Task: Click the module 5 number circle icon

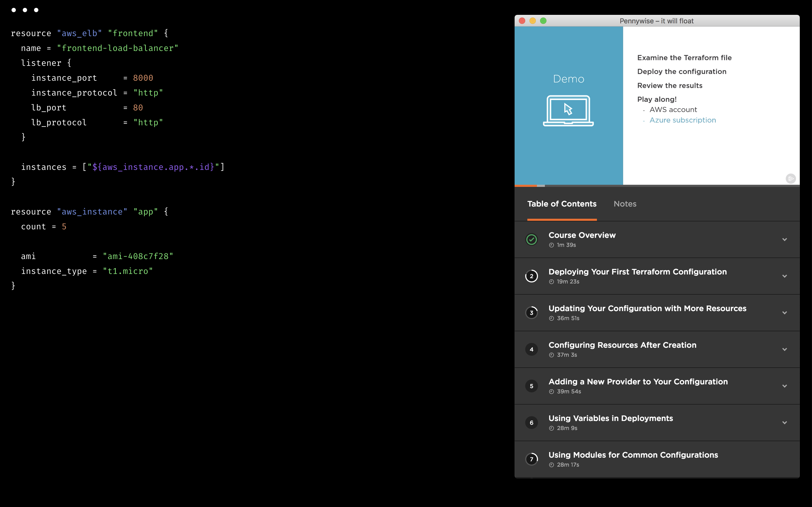Action: pyautogui.click(x=531, y=386)
